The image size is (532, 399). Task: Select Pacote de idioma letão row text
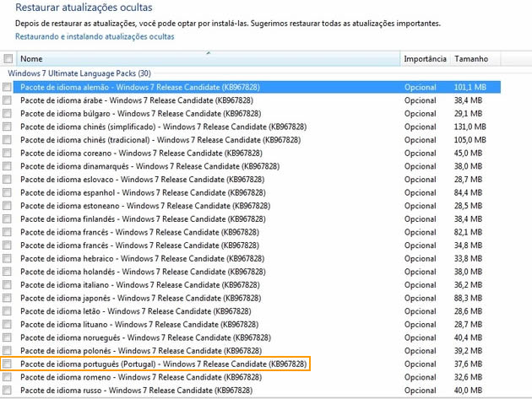[x=136, y=311]
